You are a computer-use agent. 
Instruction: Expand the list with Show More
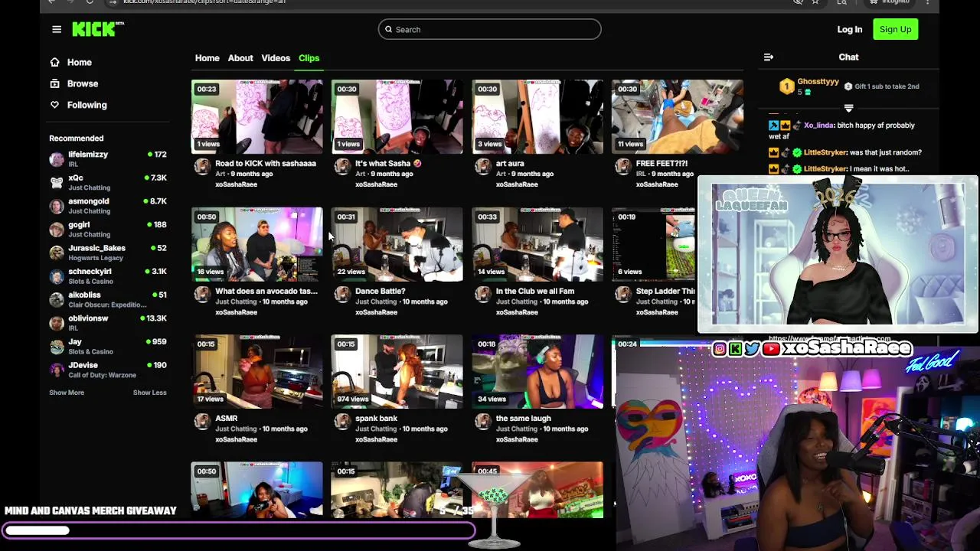pyautogui.click(x=67, y=393)
